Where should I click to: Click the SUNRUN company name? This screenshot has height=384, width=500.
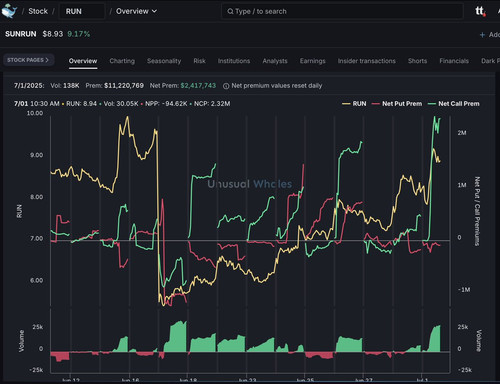point(21,34)
